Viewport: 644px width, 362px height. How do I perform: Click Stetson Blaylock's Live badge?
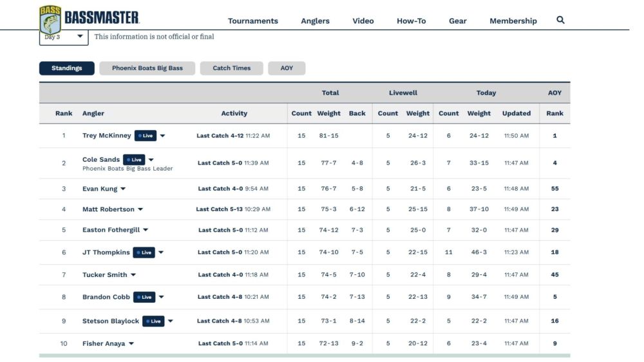(153, 321)
